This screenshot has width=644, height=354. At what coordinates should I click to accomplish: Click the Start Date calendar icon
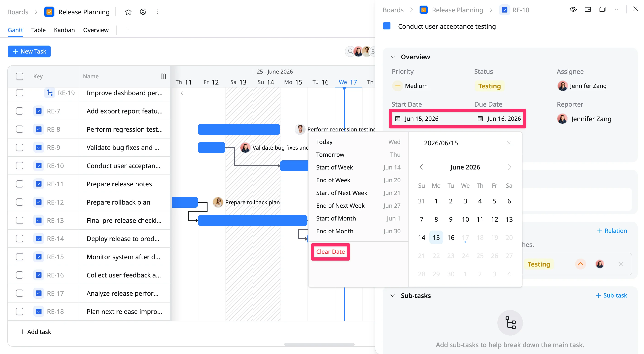click(397, 119)
